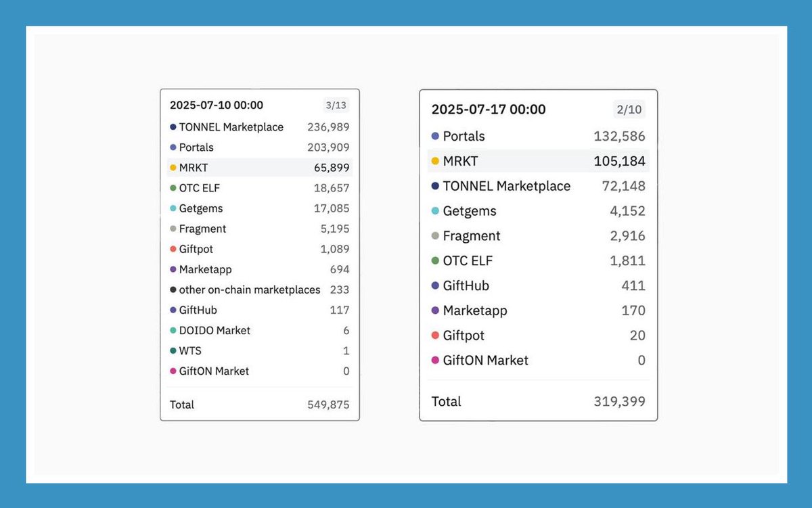
Task: Click the 4,152 value
Action: point(628,211)
